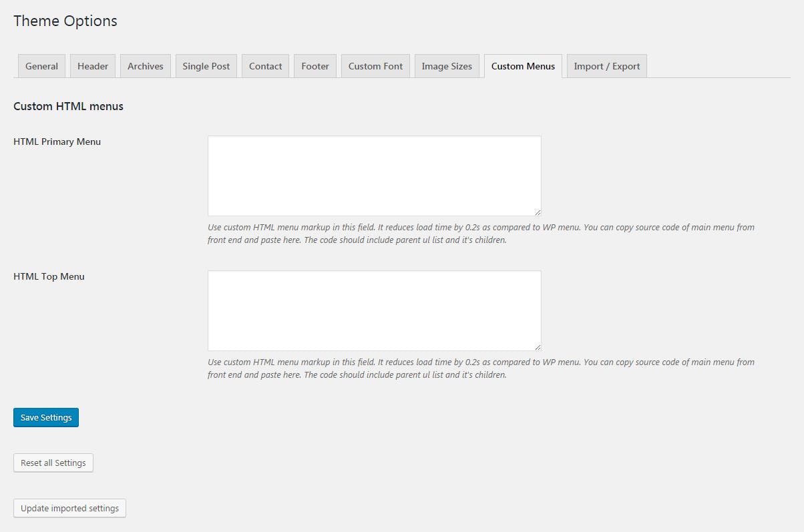Click the 'HTML Primary Menu' label

pos(57,142)
